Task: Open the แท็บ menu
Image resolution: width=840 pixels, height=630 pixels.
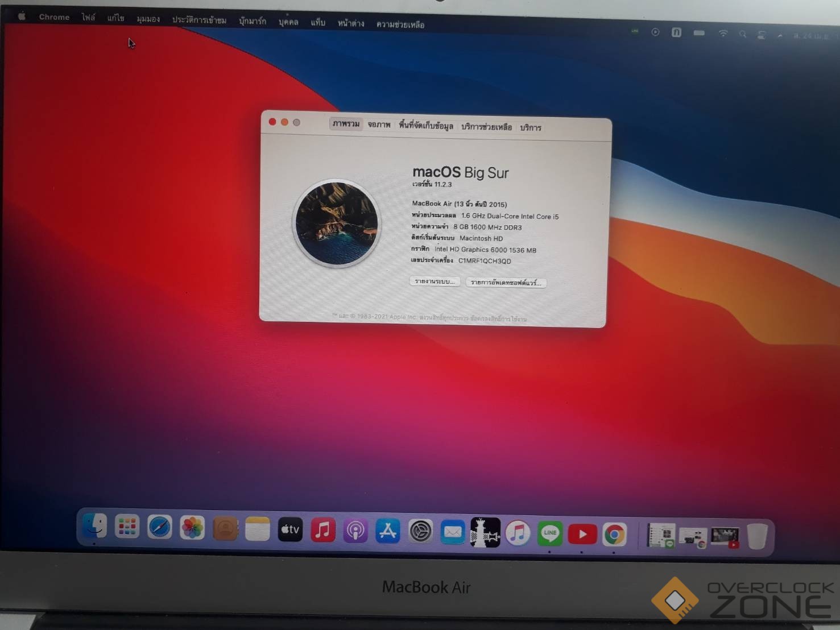Action: [318, 22]
